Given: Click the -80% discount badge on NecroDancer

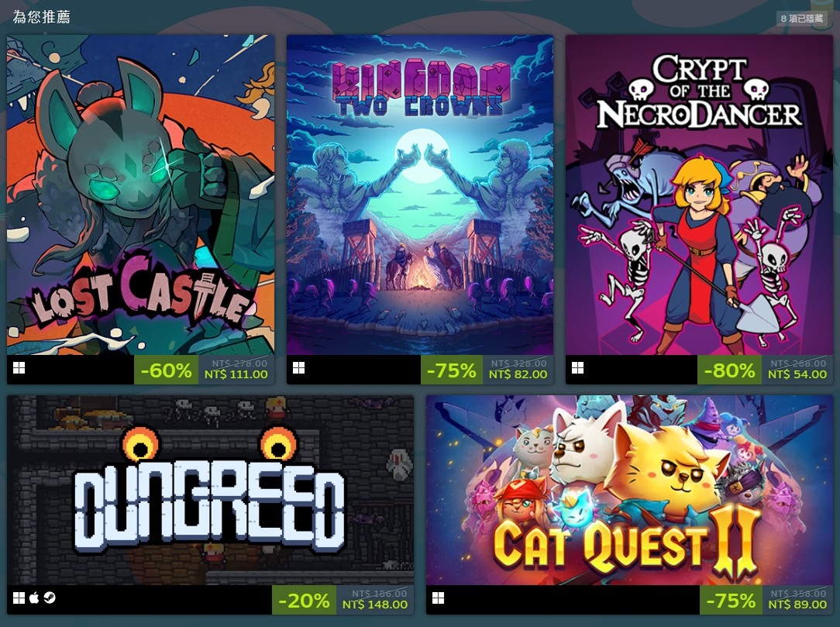Looking at the screenshot, I should click(x=730, y=370).
